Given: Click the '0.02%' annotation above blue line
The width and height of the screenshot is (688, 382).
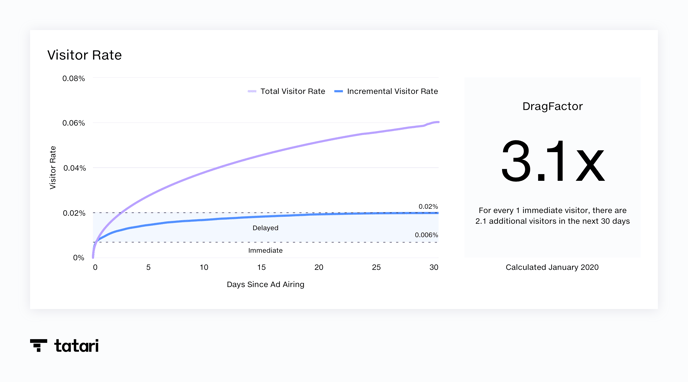Looking at the screenshot, I should pos(428,207).
